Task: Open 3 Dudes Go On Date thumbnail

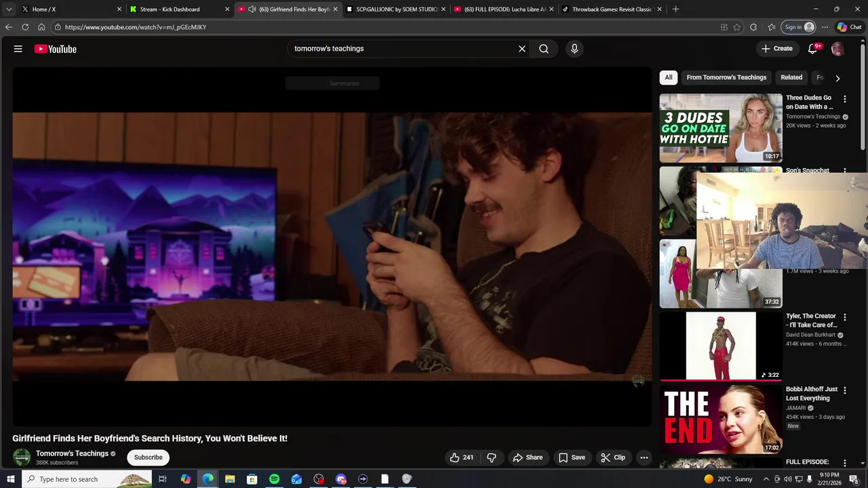Action: [721, 128]
